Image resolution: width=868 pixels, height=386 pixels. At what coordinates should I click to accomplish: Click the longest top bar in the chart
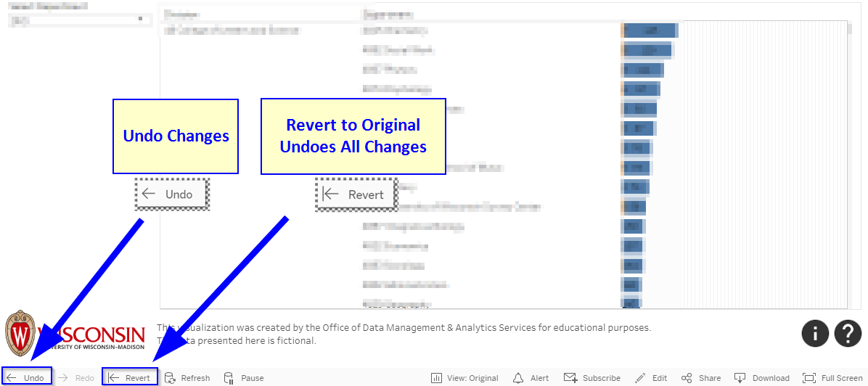[x=650, y=31]
